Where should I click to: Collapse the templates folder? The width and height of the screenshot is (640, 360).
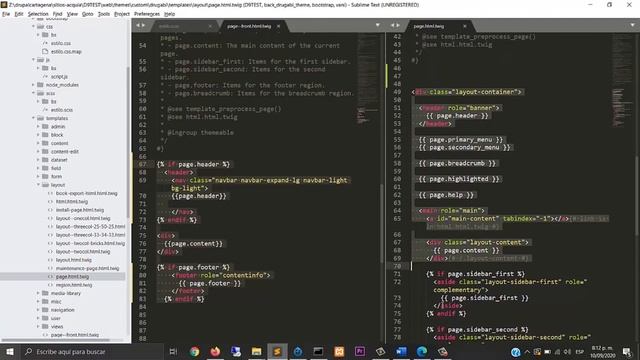point(33,118)
